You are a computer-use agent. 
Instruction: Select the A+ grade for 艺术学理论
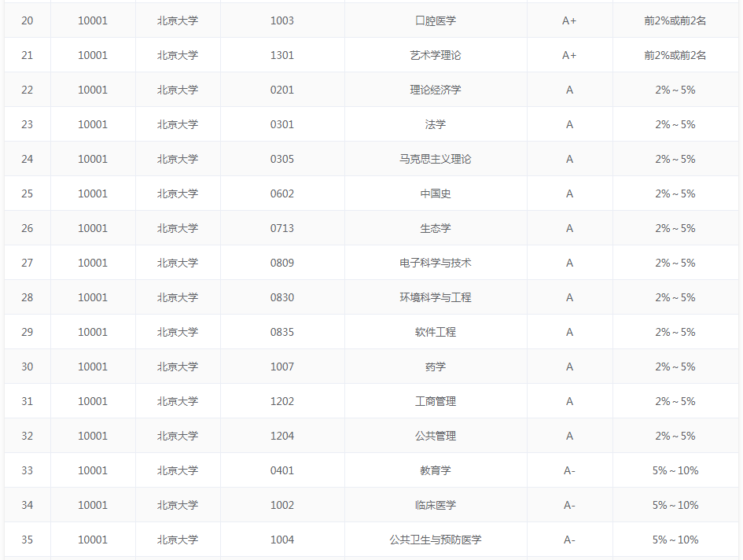569,56
